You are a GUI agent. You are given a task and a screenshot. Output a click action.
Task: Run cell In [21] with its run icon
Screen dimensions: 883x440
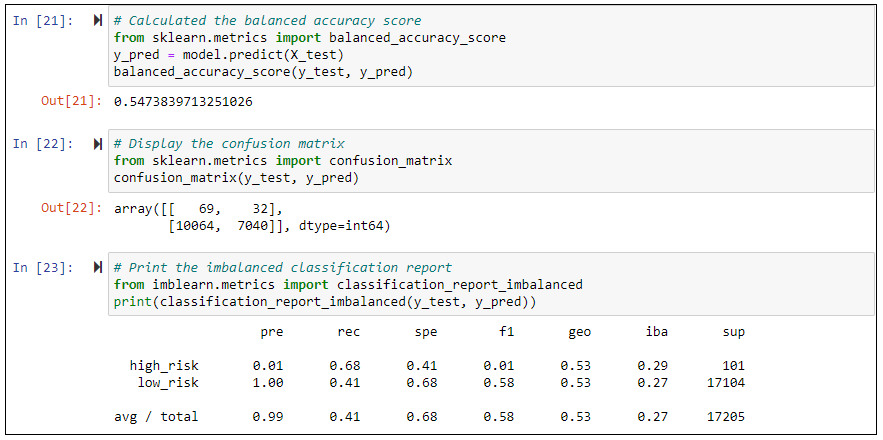point(97,21)
